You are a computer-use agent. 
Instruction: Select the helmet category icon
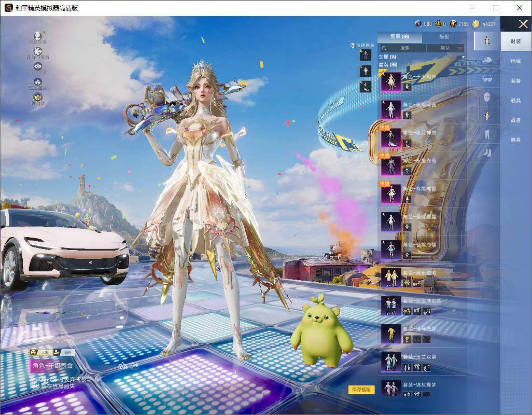(487, 60)
